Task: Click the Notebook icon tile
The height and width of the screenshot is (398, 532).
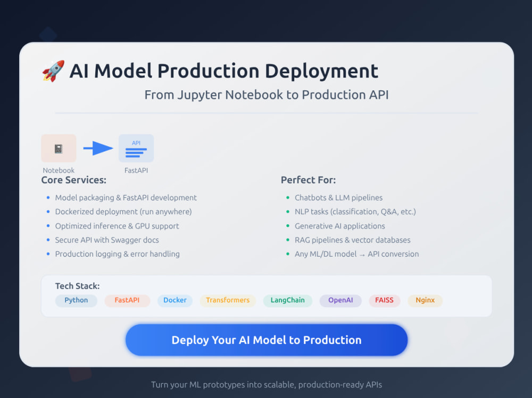Action: [x=59, y=148]
